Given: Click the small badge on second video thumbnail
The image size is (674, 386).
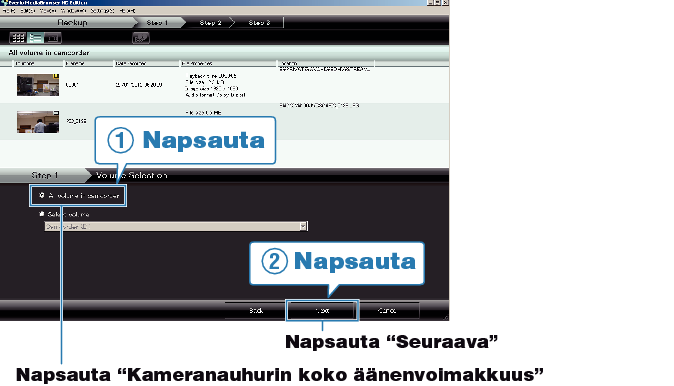Looking at the screenshot, I should pyautogui.click(x=56, y=113).
